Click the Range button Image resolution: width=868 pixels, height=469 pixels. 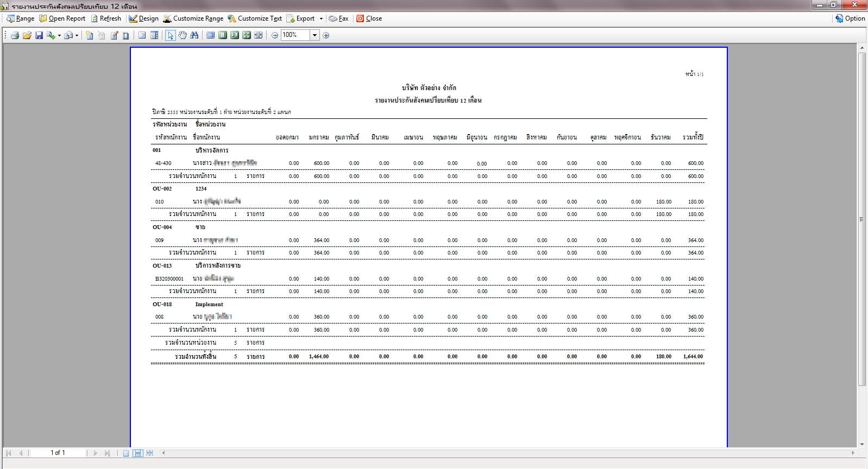(21, 18)
